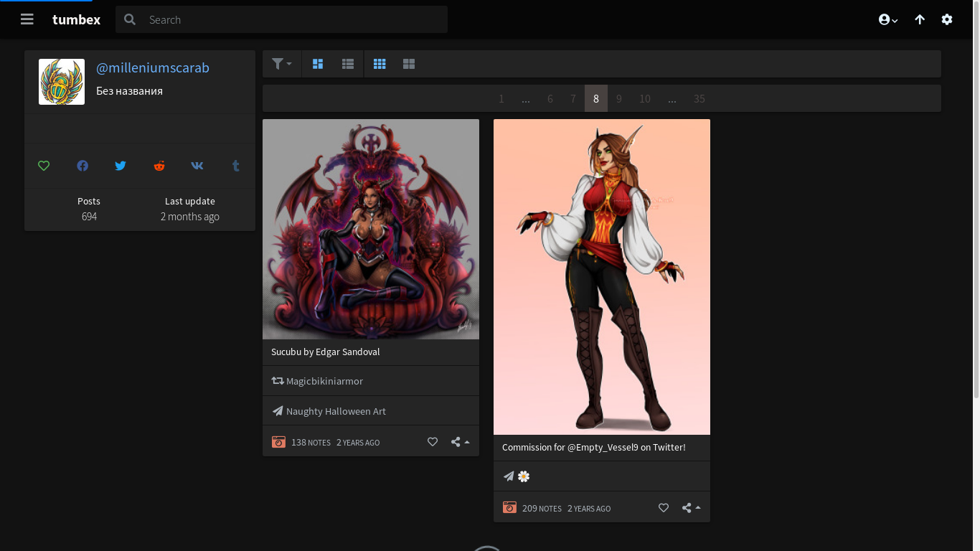Open blog on Tumblr icon
This screenshot has height=551, width=980.
235,166
